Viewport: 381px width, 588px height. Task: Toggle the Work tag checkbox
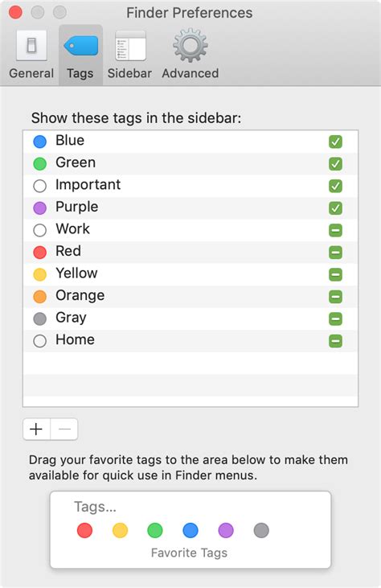(335, 230)
